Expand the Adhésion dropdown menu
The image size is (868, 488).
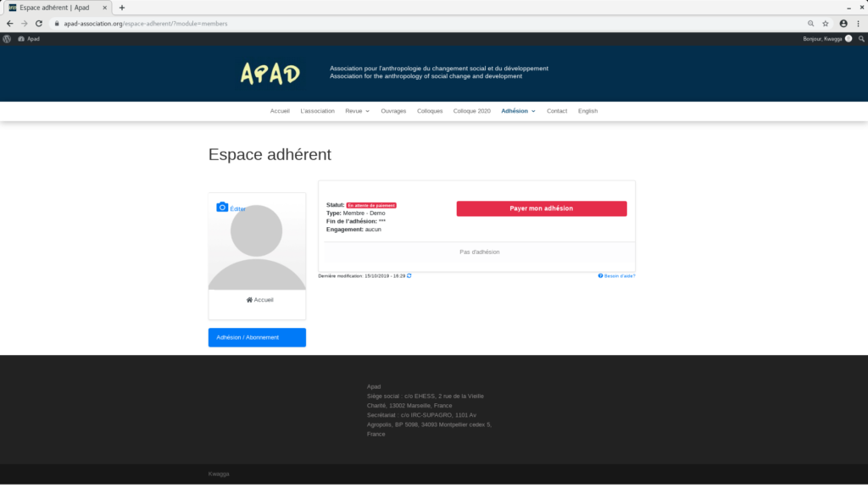518,111
